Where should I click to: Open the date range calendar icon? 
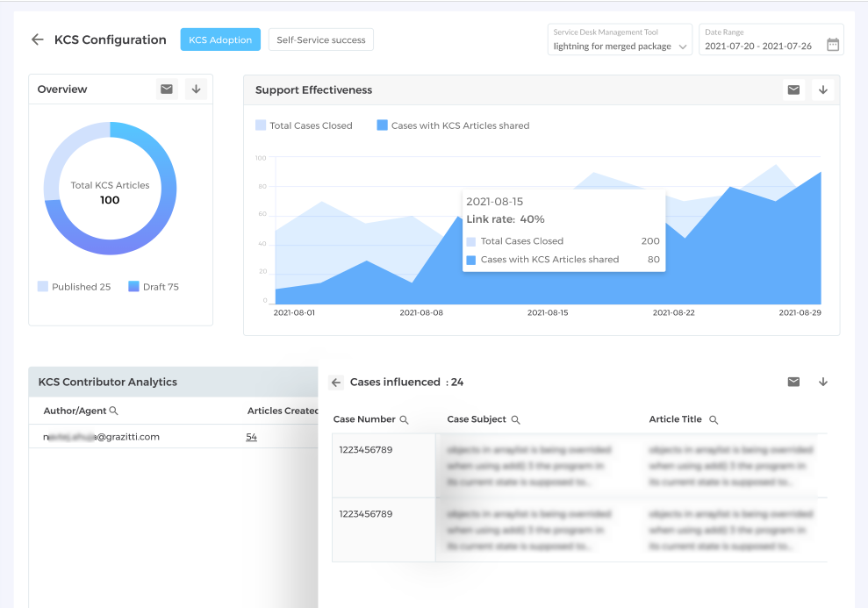[x=833, y=45]
